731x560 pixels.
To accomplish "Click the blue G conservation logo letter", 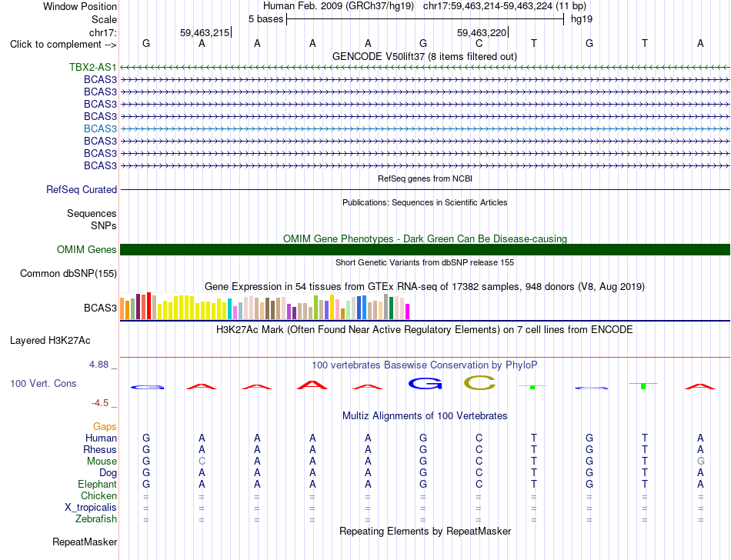I will click(425, 383).
